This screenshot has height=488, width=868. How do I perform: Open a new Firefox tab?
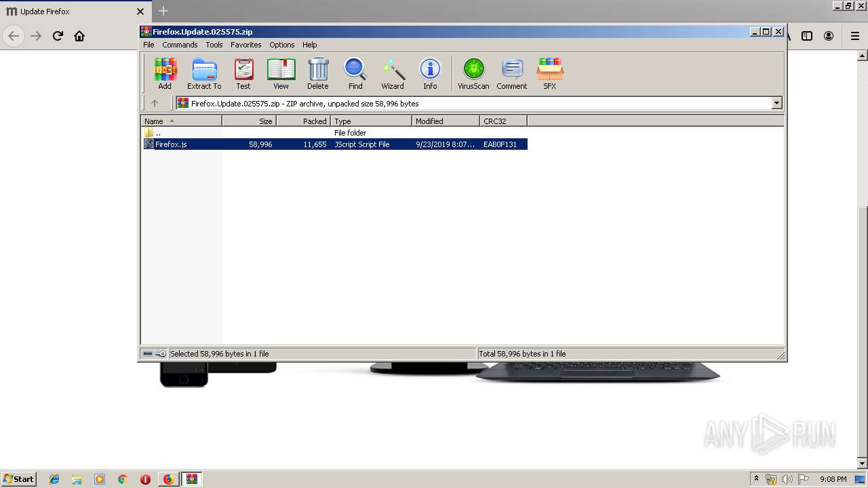163,11
